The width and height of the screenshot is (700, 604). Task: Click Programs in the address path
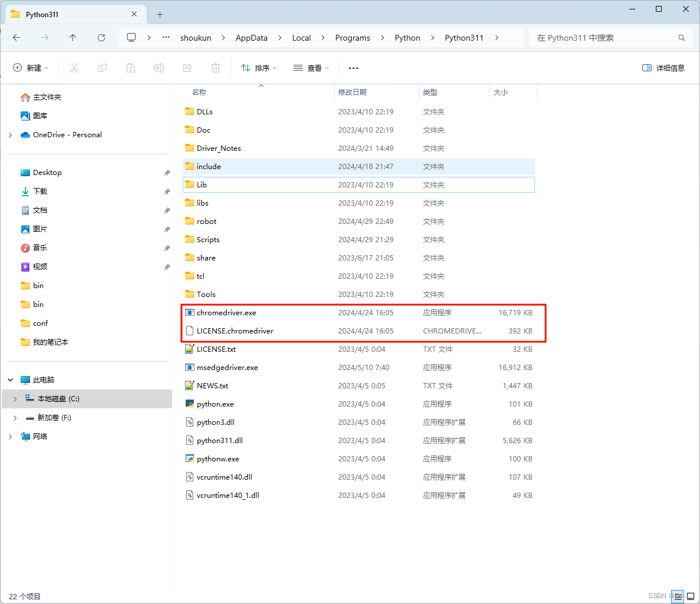click(353, 38)
